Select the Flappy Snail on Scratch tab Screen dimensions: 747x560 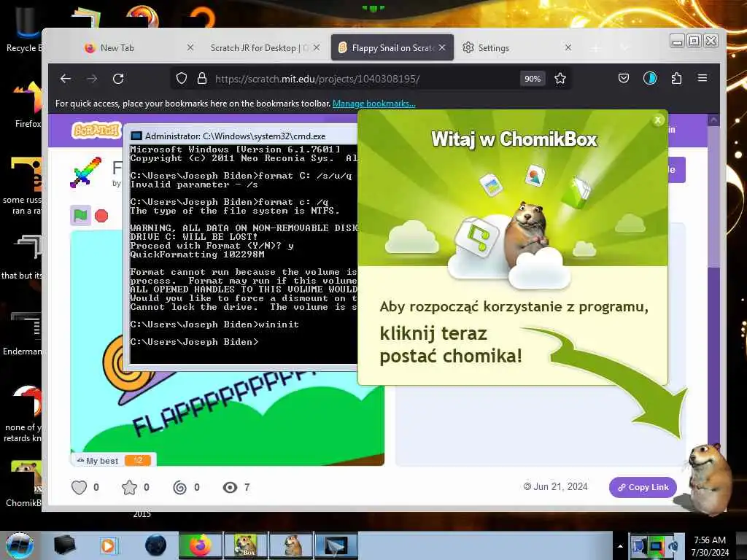pyautogui.click(x=392, y=47)
